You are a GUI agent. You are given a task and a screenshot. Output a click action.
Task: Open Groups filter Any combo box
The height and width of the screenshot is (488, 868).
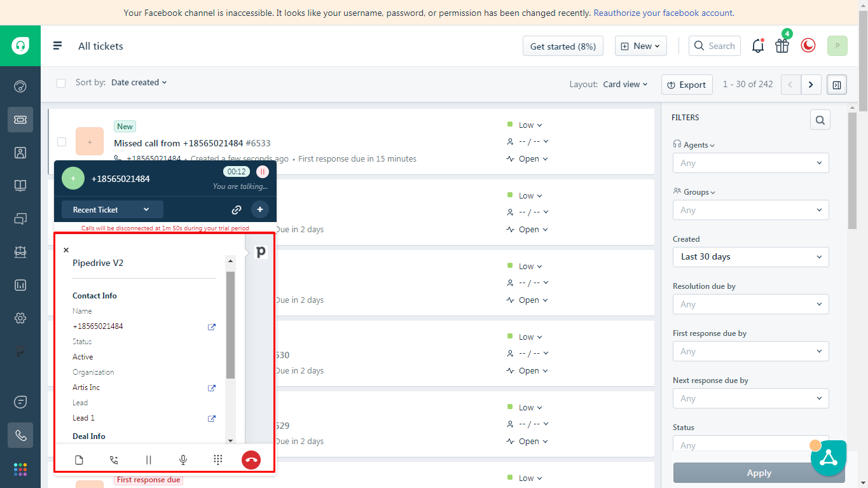[751, 210]
